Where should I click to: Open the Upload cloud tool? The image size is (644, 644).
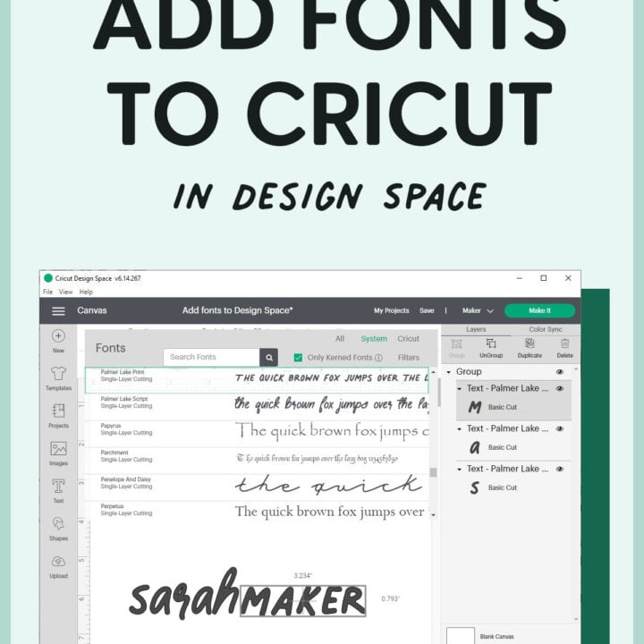tap(58, 566)
